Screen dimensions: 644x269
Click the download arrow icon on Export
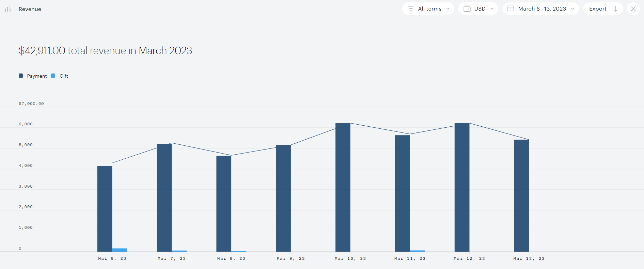point(616,9)
